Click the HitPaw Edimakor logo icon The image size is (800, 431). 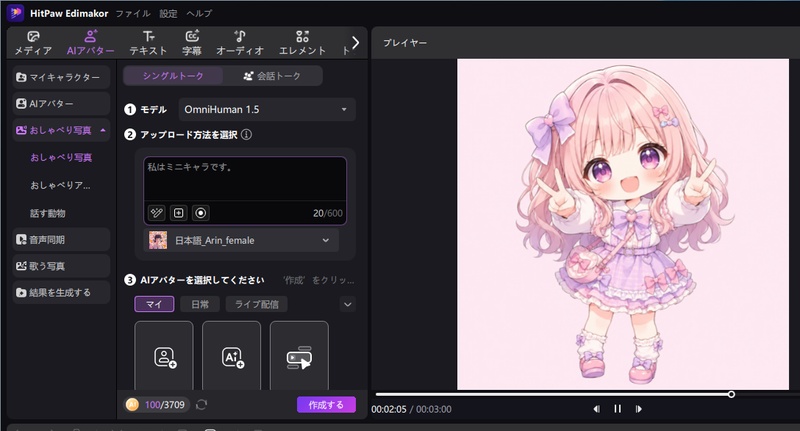(x=15, y=13)
